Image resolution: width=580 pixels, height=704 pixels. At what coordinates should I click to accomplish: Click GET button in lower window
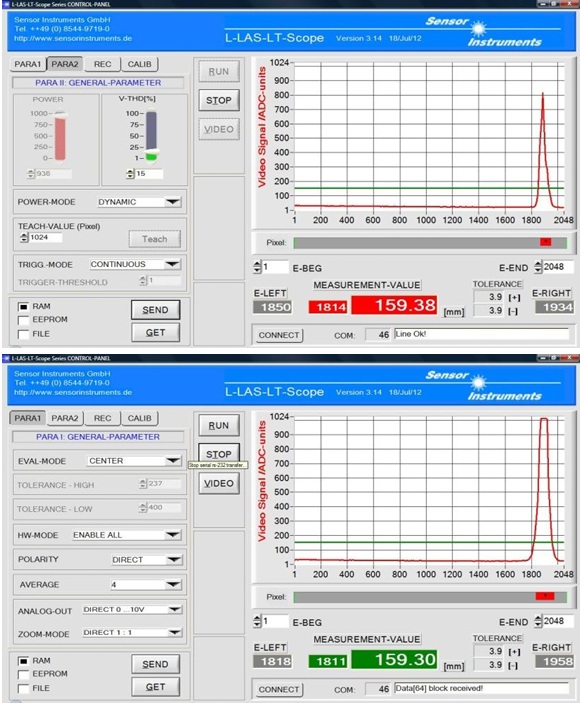tap(155, 687)
